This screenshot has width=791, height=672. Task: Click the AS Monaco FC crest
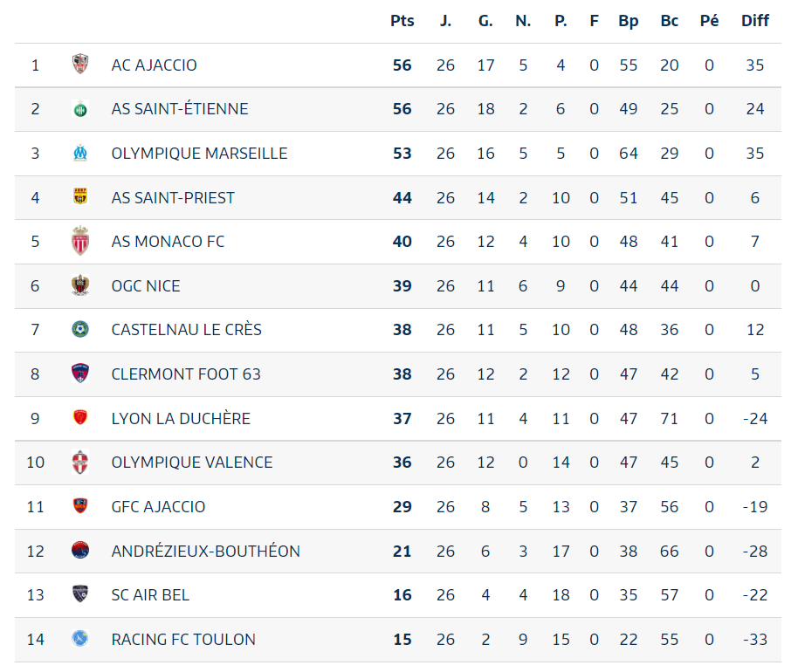[80, 242]
